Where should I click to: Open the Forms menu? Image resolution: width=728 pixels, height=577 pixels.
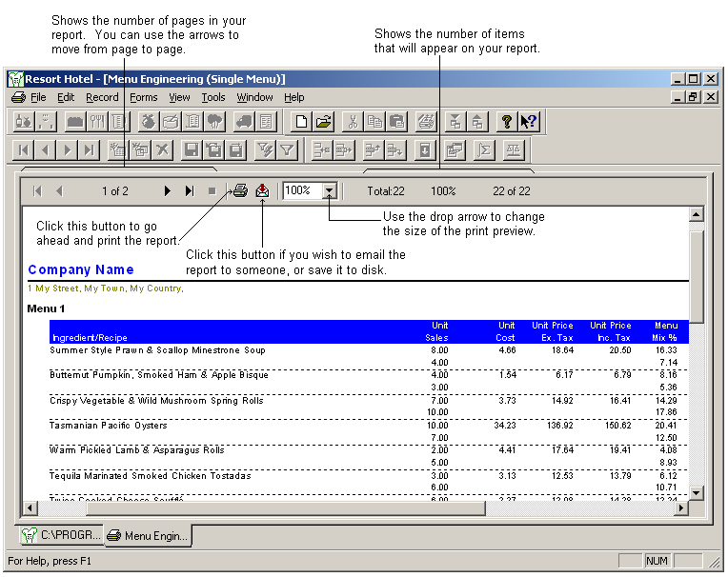click(x=144, y=97)
